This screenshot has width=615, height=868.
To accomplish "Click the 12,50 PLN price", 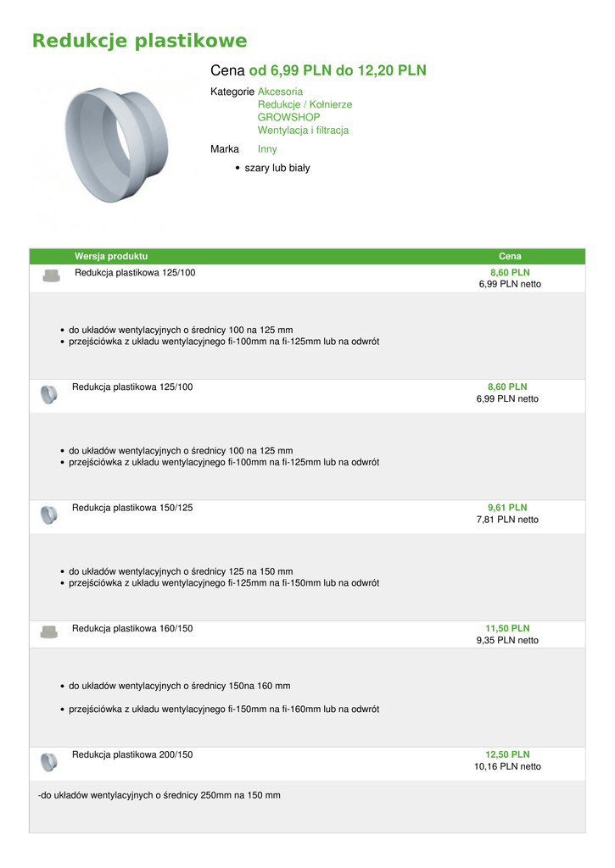I will click(x=507, y=754).
